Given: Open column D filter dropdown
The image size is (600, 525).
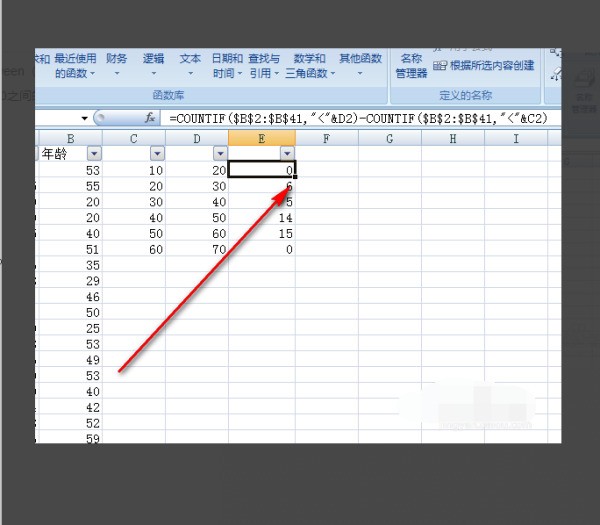Looking at the screenshot, I should pyautogui.click(x=220, y=153).
